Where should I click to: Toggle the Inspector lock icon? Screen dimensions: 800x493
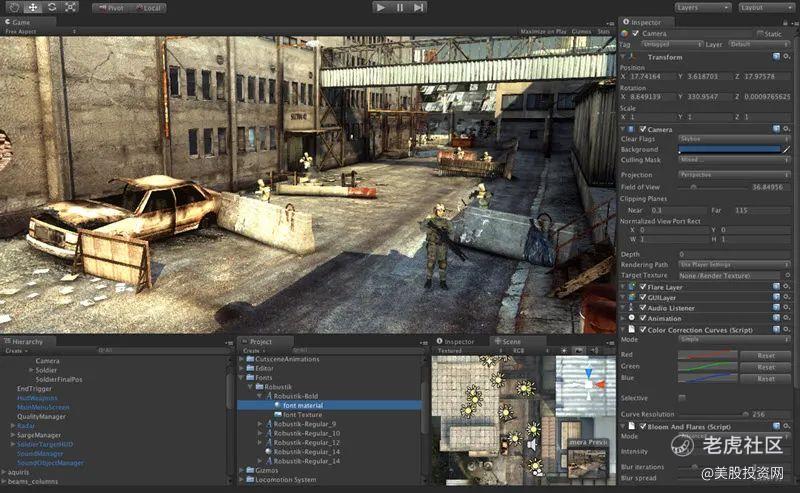click(x=785, y=22)
